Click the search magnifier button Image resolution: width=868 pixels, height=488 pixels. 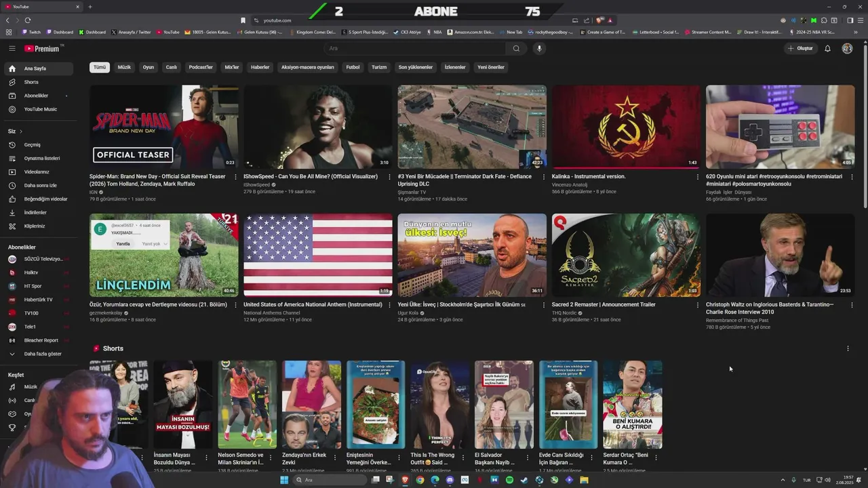[x=516, y=48]
